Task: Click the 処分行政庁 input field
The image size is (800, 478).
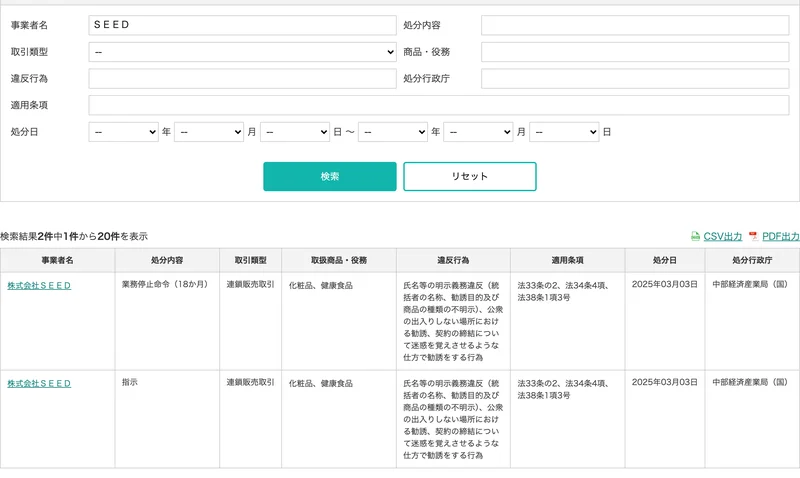Action: 635,79
